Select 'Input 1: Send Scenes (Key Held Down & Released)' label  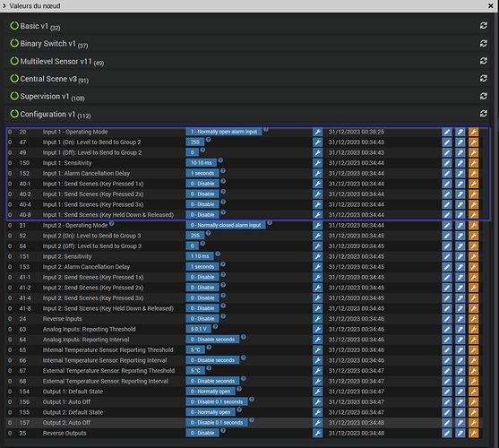pos(108,215)
